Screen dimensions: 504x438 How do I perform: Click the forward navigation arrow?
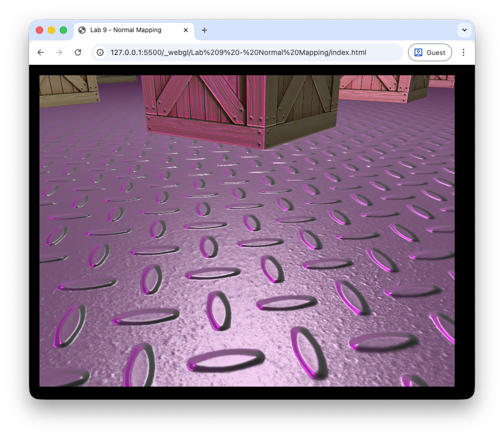coord(59,52)
